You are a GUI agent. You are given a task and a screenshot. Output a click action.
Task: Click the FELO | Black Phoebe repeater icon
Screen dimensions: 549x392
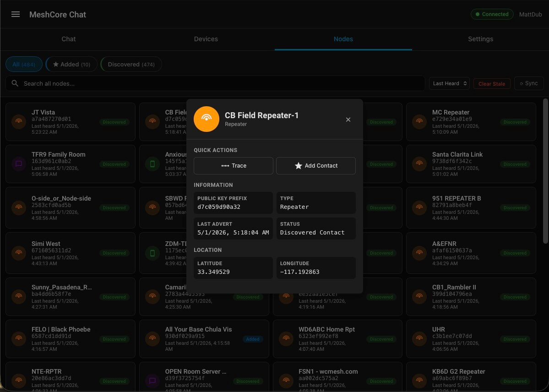(19, 339)
